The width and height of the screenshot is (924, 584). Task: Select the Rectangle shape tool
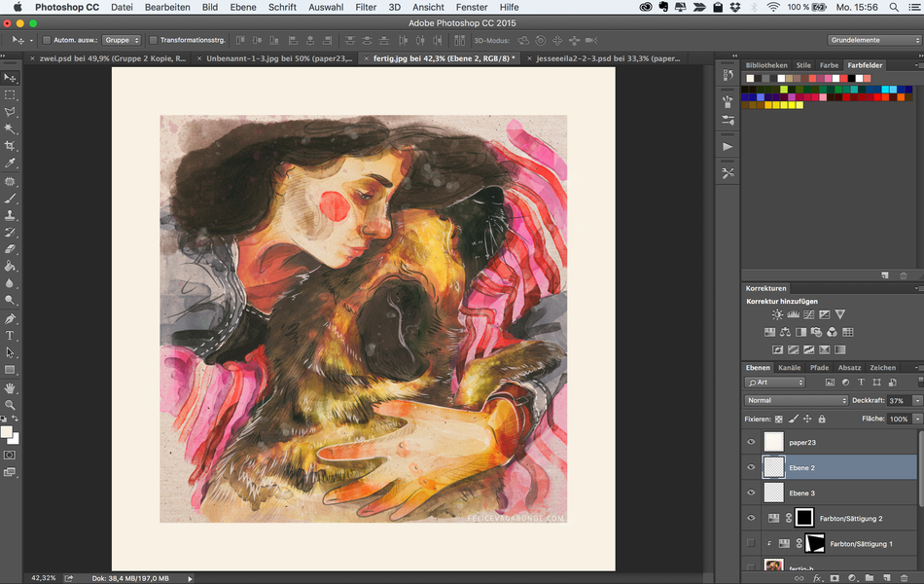10,370
